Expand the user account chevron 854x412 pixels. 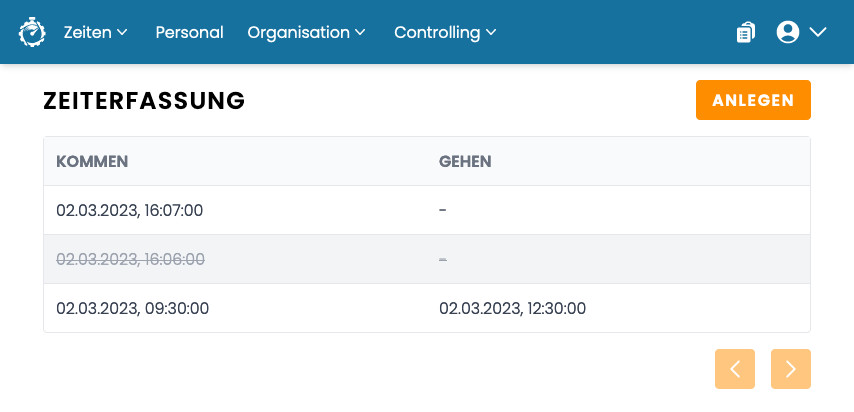coord(818,32)
